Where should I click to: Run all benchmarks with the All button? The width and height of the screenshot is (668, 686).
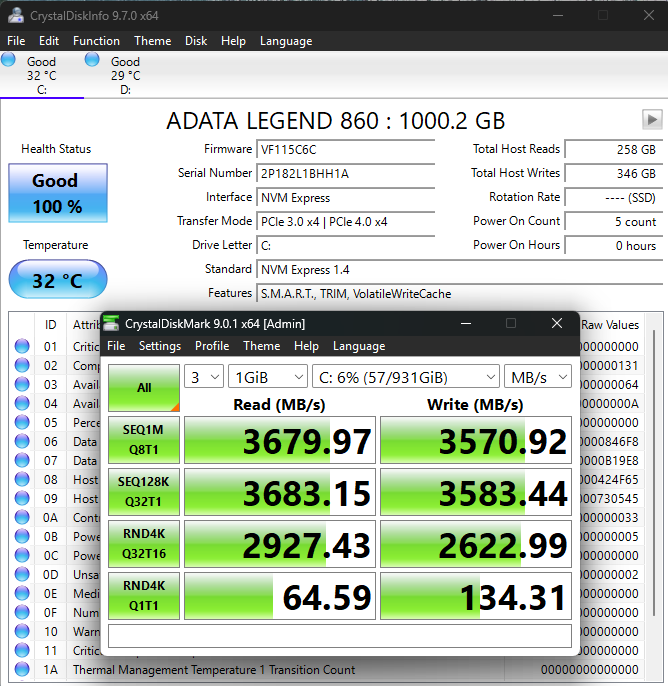point(144,388)
